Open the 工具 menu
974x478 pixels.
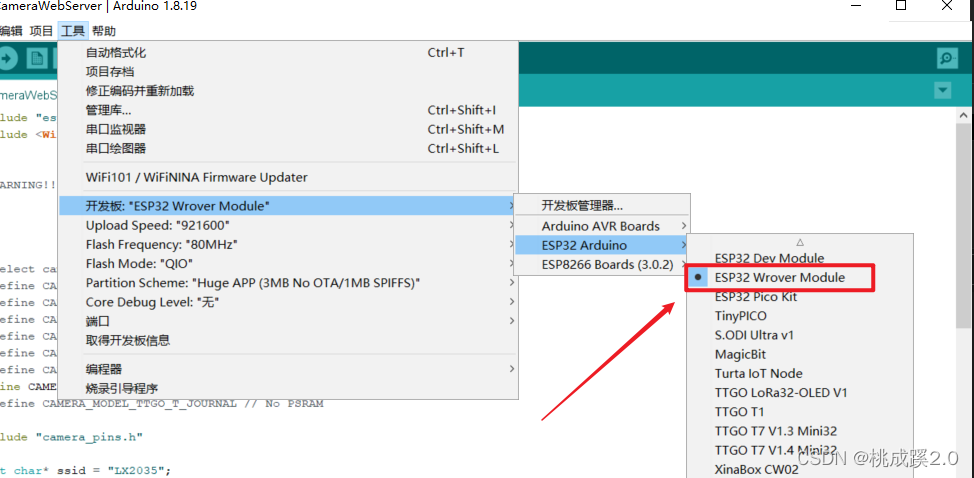coord(73,31)
